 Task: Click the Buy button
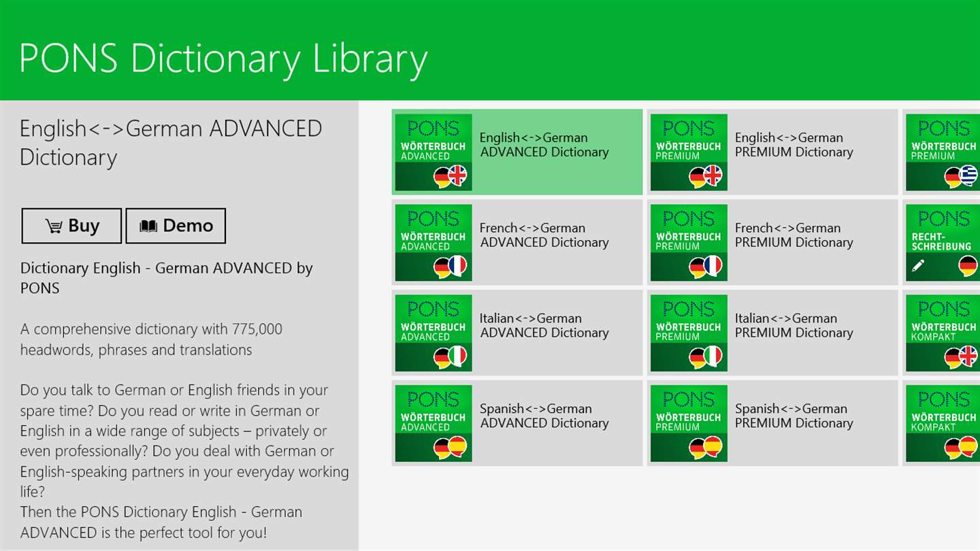click(x=71, y=226)
